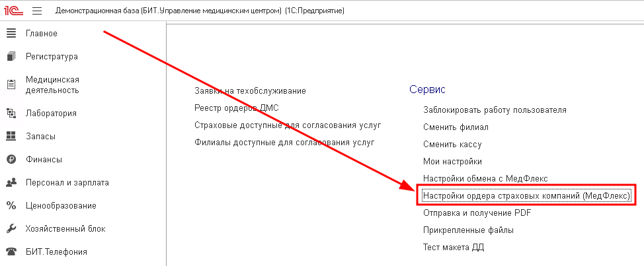
Task: Click the Главное section icon
Action: pos(11,33)
